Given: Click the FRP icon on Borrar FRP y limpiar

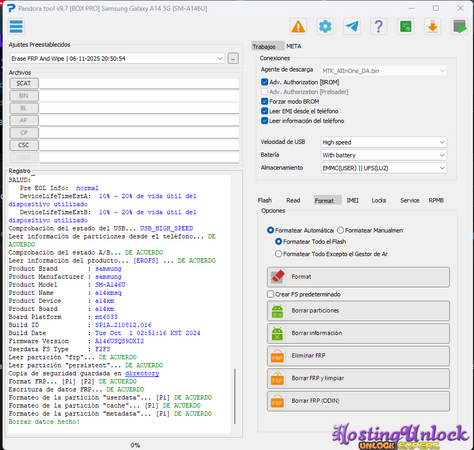Looking at the screenshot, I should (277, 379).
